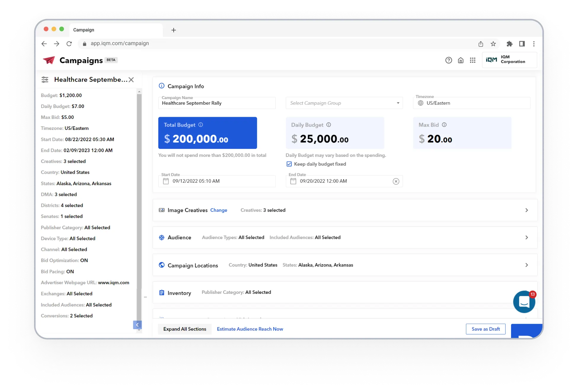Click the Total Budget info icon
The image size is (578, 392).
click(x=201, y=125)
